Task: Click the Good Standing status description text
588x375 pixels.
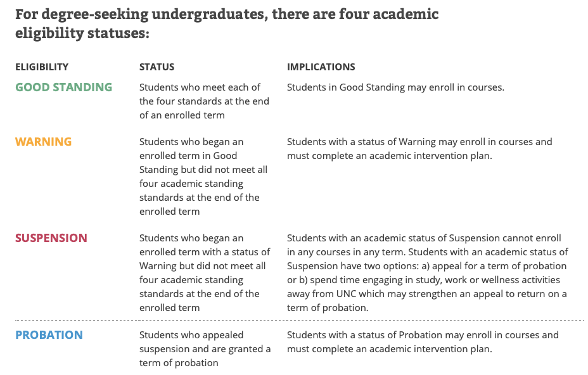Action: 204,101
